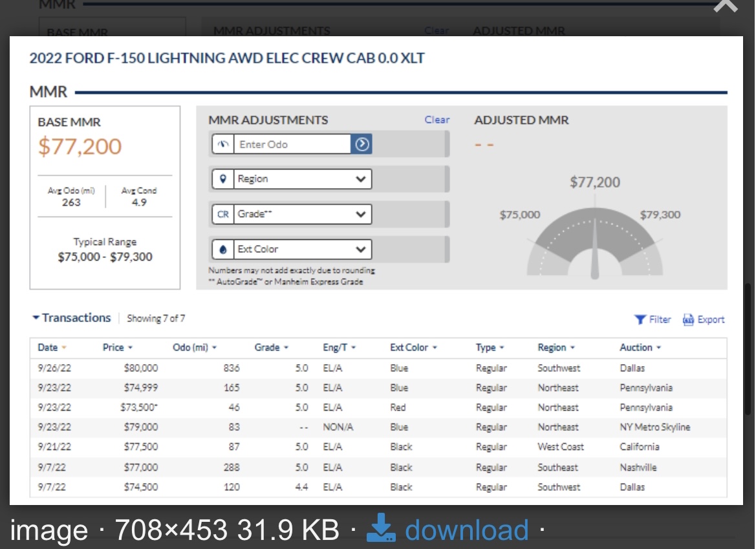This screenshot has height=549, width=756.
Task: Click the paint drop icon beside Ext Color
Action: 222,250
